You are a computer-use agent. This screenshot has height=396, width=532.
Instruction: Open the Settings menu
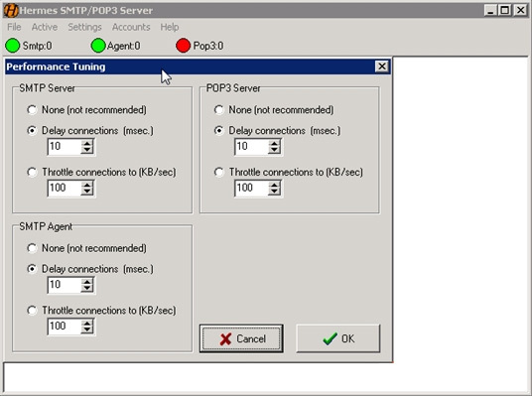pyautogui.click(x=84, y=27)
